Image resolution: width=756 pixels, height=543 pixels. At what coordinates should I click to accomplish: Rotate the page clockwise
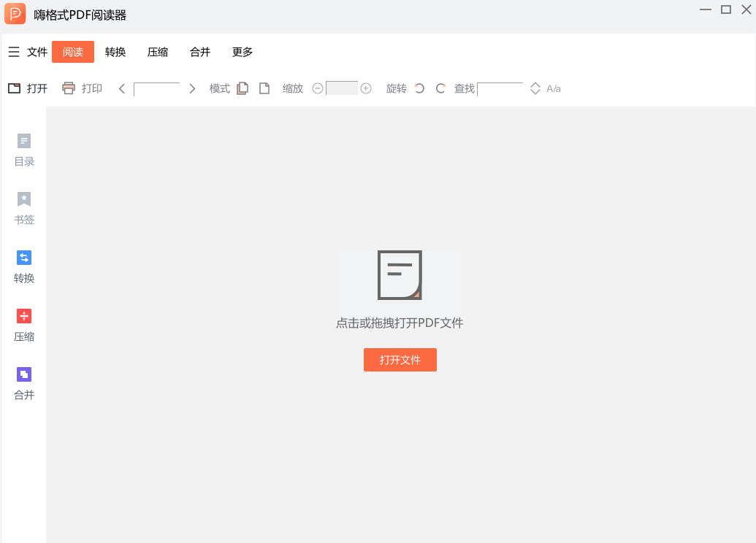tap(440, 88)
